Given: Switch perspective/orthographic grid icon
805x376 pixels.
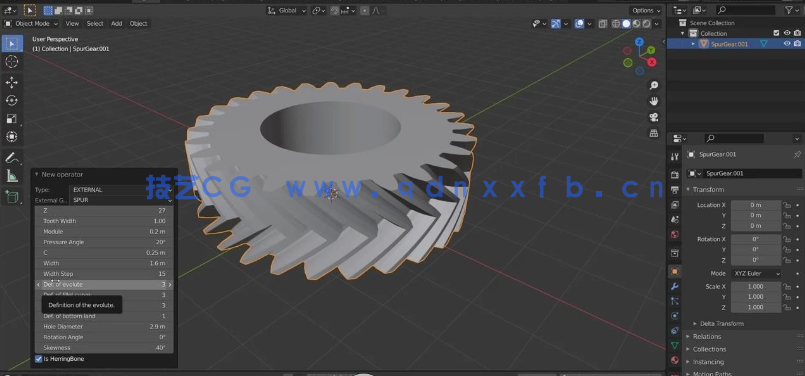Looking at the screenshot, I should [x=654, y=133].
